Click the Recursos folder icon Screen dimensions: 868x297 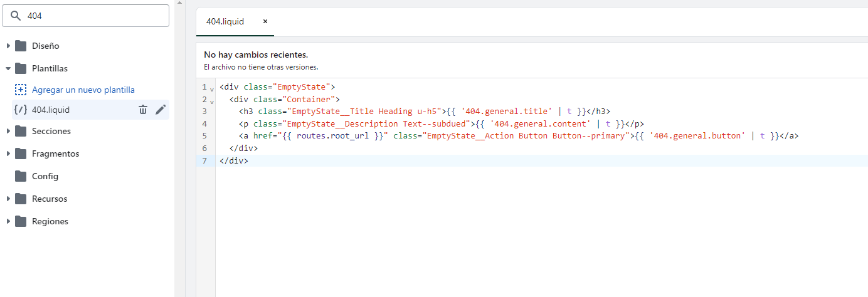(21, 199)
